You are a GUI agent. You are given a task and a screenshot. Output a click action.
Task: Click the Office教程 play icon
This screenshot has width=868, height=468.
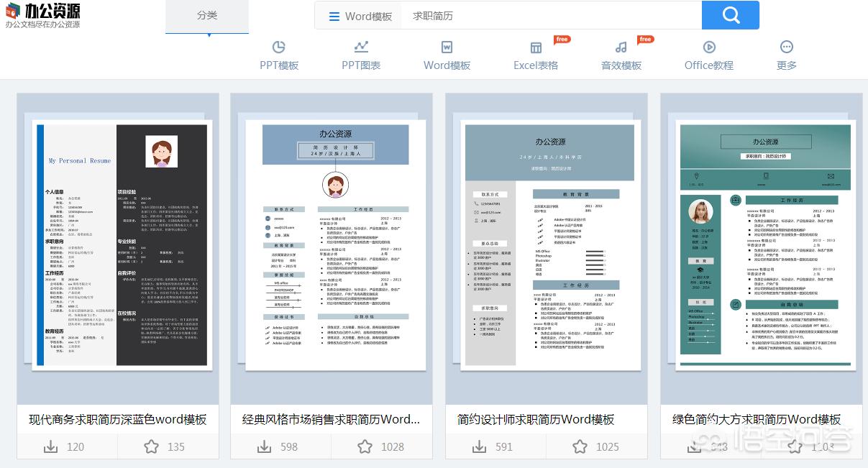(x=709, y=47)
